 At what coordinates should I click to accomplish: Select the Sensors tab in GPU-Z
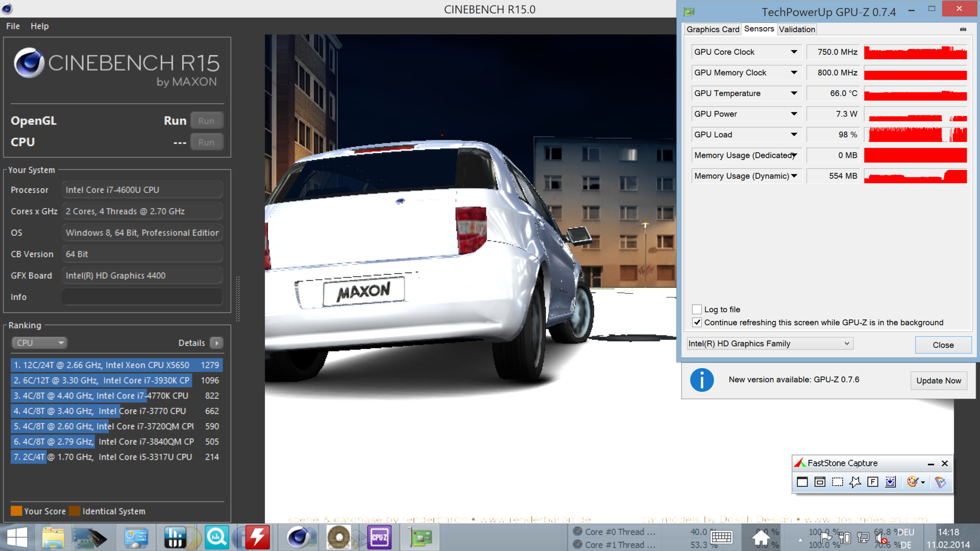[x=759, y=29]
